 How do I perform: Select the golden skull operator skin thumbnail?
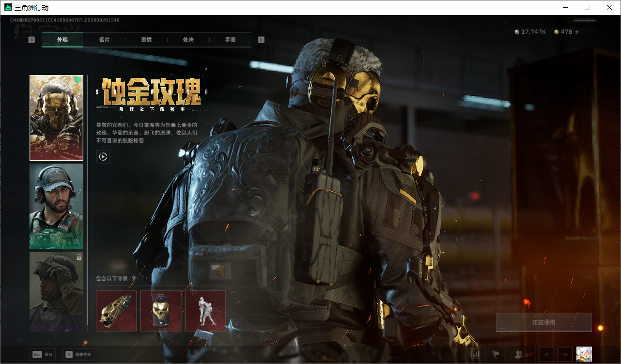(56, 118)
